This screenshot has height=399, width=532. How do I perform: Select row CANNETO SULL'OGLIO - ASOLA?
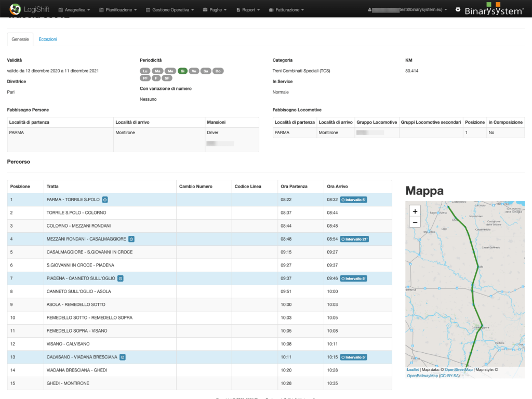pyautogui.click(x=199, y=291)
